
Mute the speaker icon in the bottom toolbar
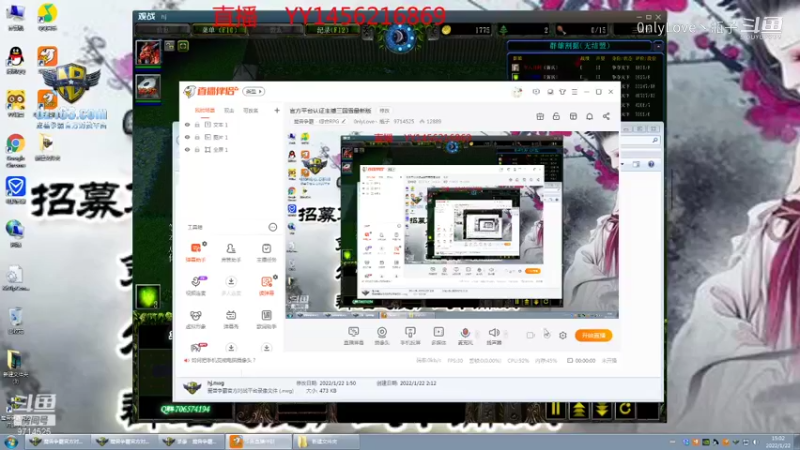coord(493,333)
